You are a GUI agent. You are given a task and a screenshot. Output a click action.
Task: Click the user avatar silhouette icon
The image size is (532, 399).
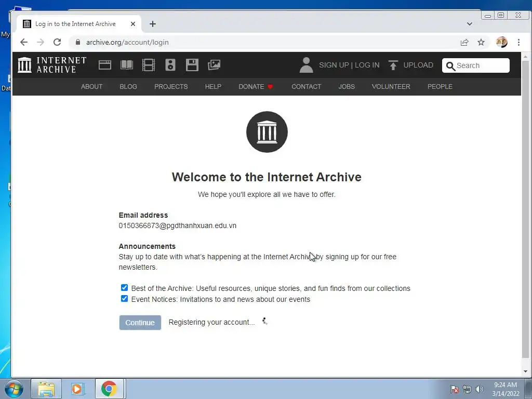tap(306, 65)
